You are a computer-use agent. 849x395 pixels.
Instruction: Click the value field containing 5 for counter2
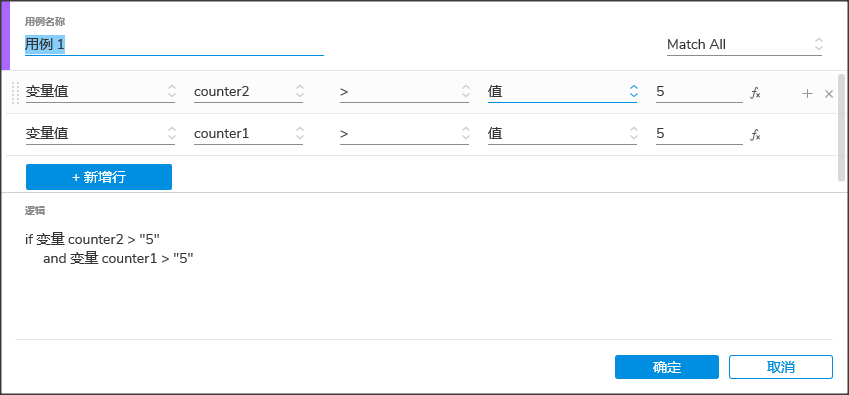coord(699,91)
